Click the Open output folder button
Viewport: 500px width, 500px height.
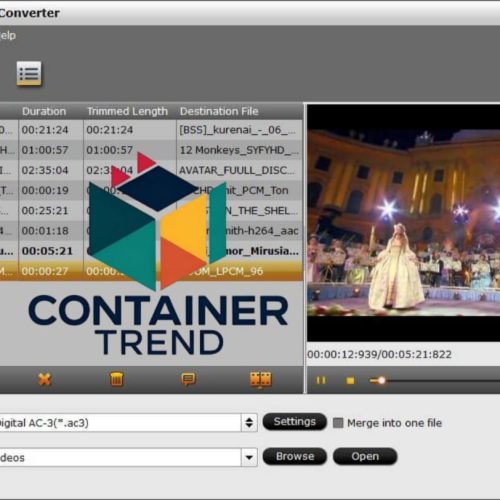tap(365, 456)
